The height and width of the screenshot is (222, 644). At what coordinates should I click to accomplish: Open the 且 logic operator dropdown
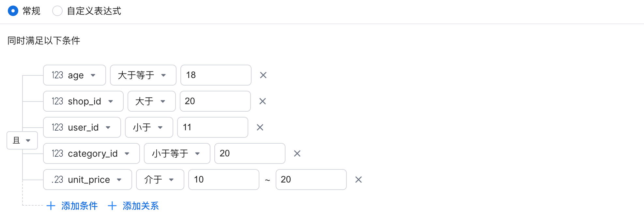22,140
